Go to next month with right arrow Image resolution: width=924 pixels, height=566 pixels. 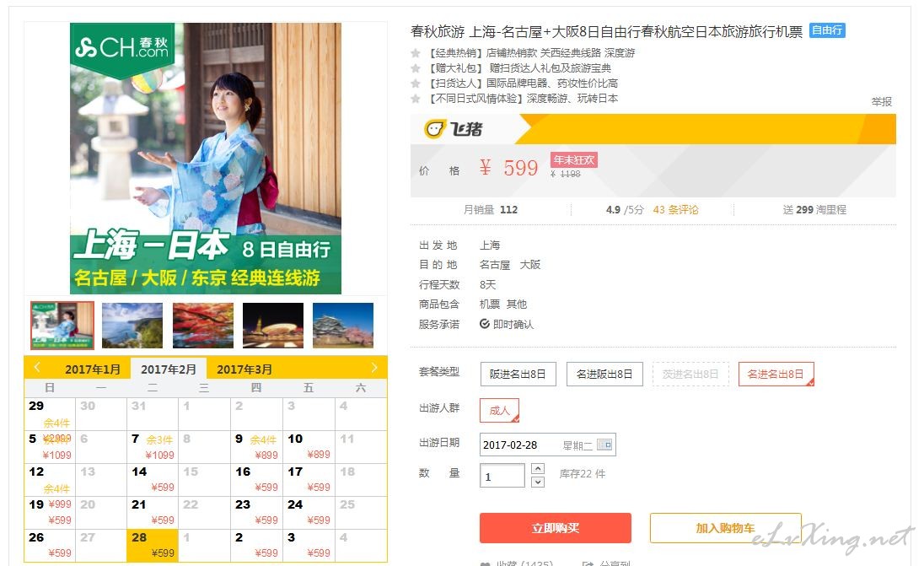click(374, 367)
